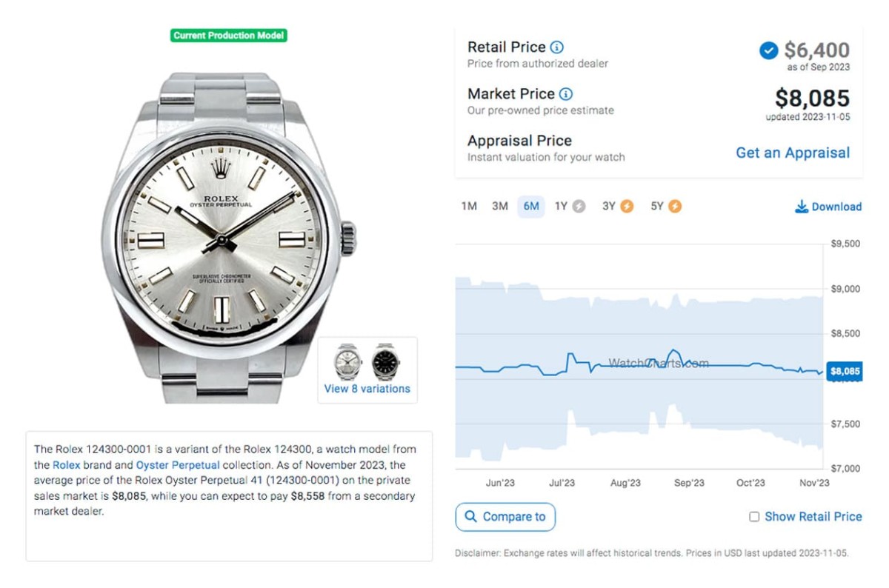Select the silver dial variation thumbnail
The height and width of the screenshot is (588, 889).
click(347, 361)
